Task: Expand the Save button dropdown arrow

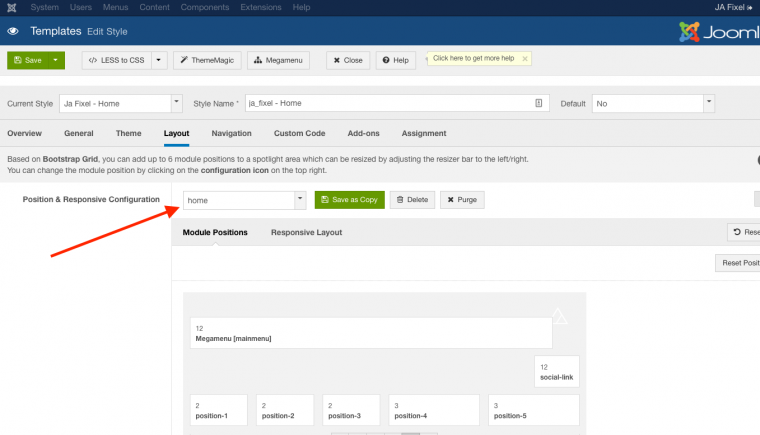Action: [56, 60]
